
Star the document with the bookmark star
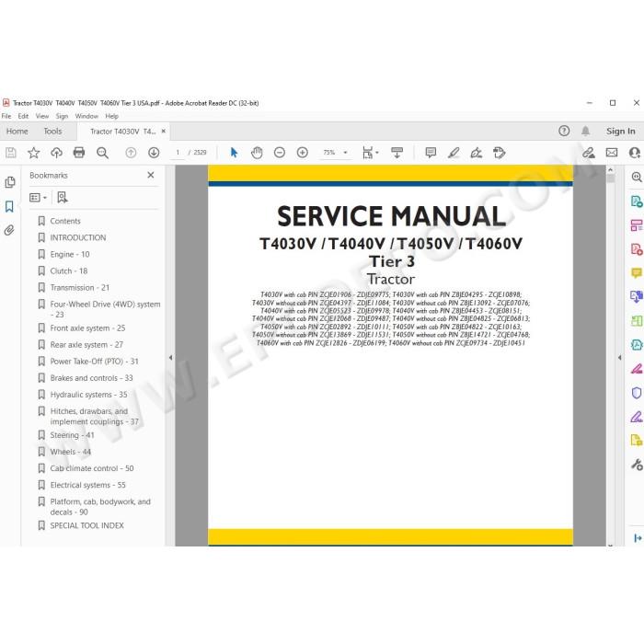[34, 153]
